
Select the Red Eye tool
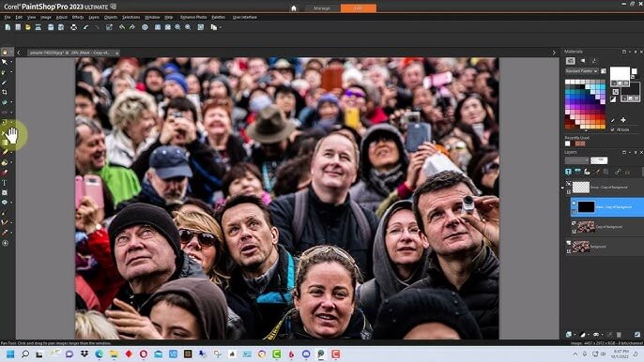point(5,112)
